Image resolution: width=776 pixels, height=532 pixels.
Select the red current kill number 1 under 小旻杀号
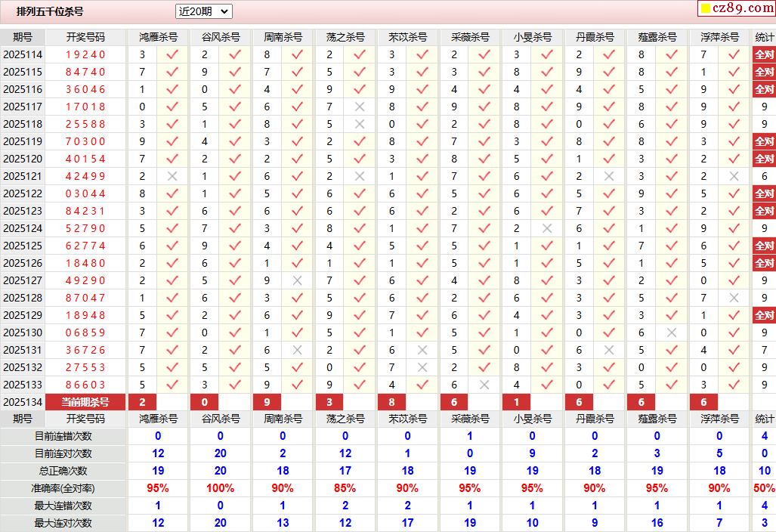517,402
